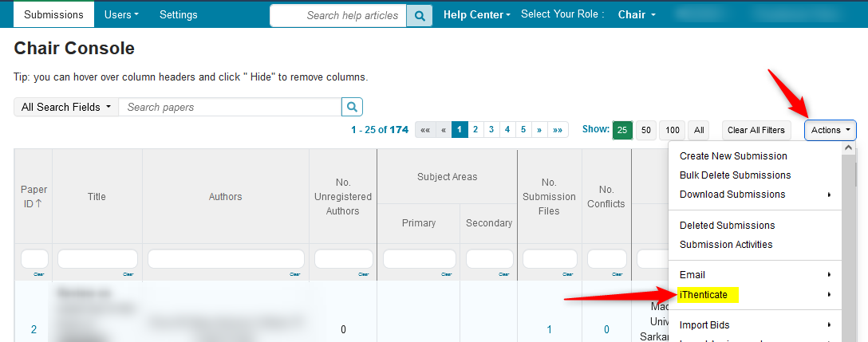Open iThenticate submenu
This screenshot has width=868, height=342.
pyautogui.click(x=704, y=295)
